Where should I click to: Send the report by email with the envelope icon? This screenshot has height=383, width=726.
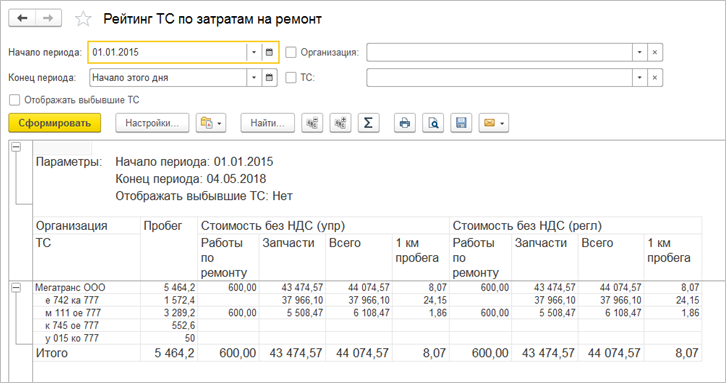tap(494, 123)
